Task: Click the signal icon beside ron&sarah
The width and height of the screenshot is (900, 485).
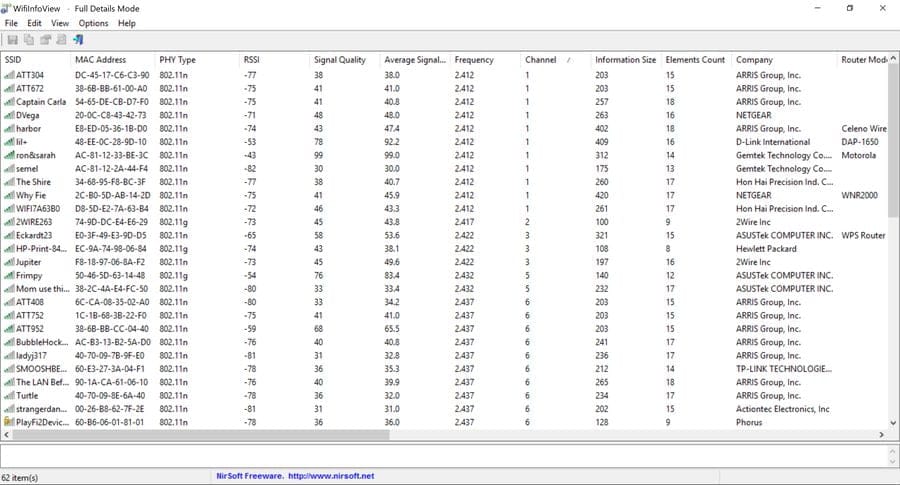Action: coord(10,155)
